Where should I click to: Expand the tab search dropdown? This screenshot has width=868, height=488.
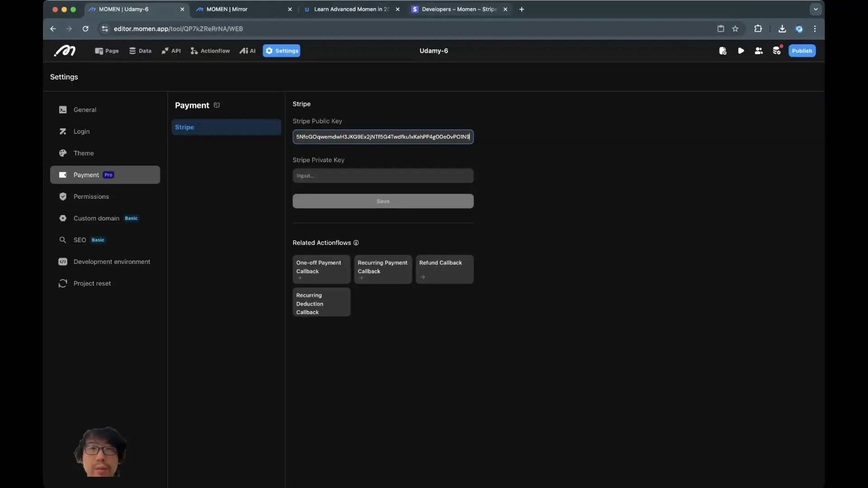coord(816,9)
